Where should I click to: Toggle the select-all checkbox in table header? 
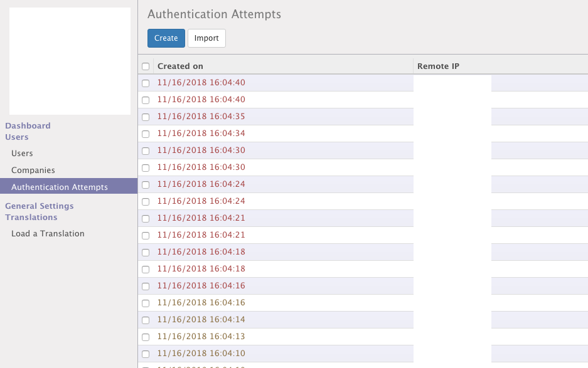[x=146, y=66]
